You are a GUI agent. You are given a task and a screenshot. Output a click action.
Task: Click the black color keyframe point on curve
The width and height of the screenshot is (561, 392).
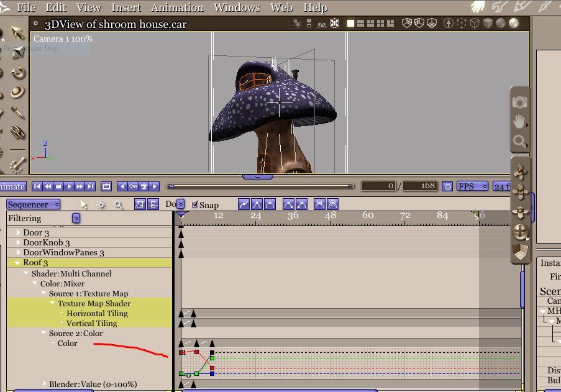click(212, 352)
